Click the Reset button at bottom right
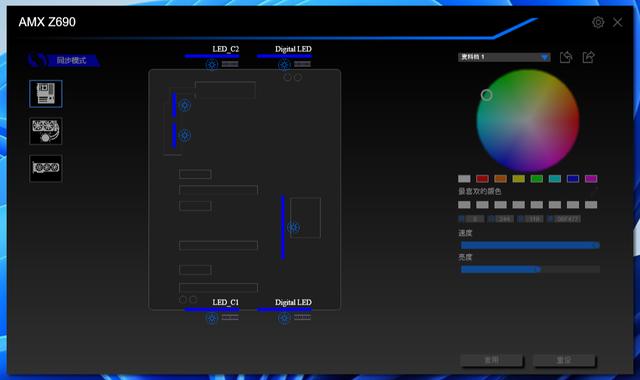The image size is (640, 380). (564, 360)
